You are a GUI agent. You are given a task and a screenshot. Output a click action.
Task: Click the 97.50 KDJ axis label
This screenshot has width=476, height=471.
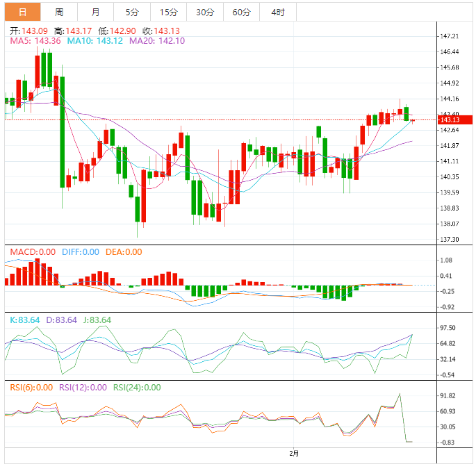[x=448, y=328]
